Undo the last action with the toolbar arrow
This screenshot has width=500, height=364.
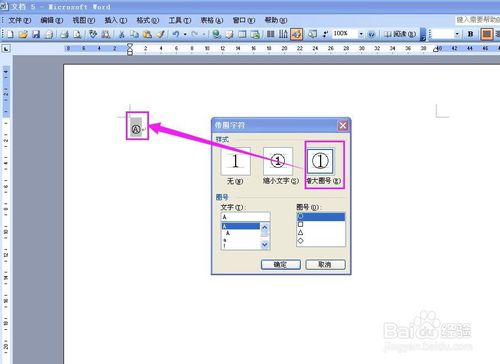pyautogui.click(x=176, y=34)
